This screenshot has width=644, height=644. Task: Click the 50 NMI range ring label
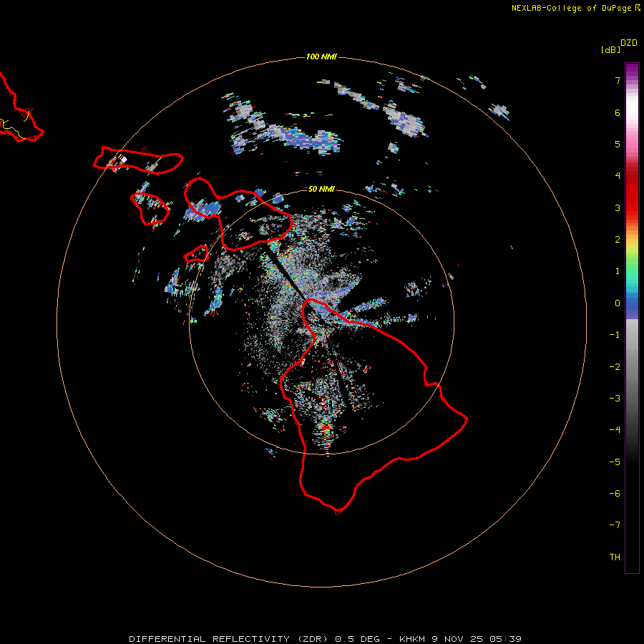point(321,189)
